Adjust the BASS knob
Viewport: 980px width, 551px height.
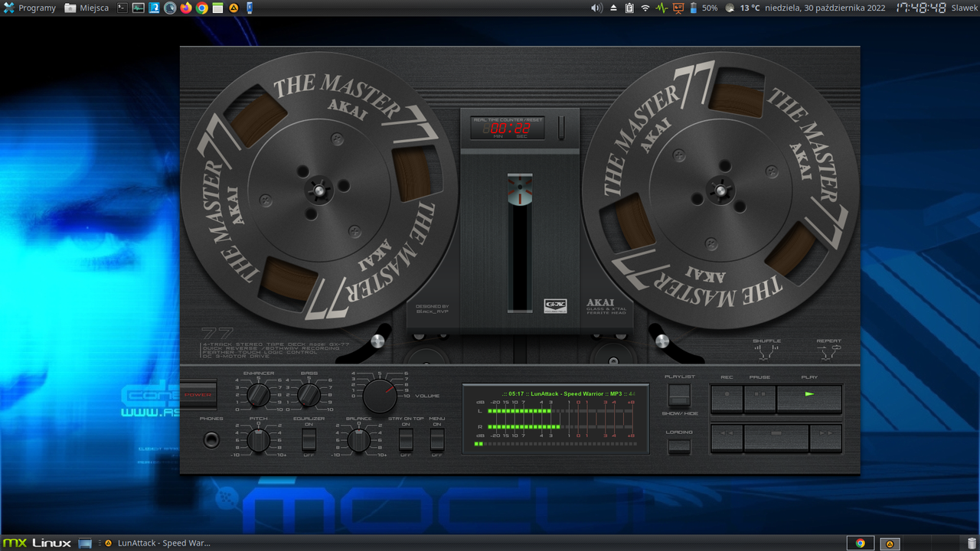coord(309,396)
